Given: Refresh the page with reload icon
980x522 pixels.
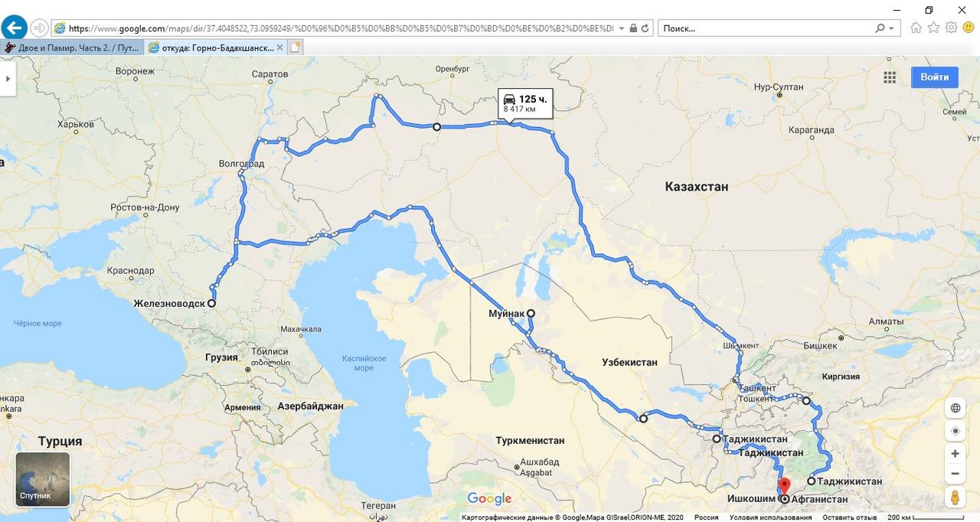Looking at the screenshot, I should point(645,28).
